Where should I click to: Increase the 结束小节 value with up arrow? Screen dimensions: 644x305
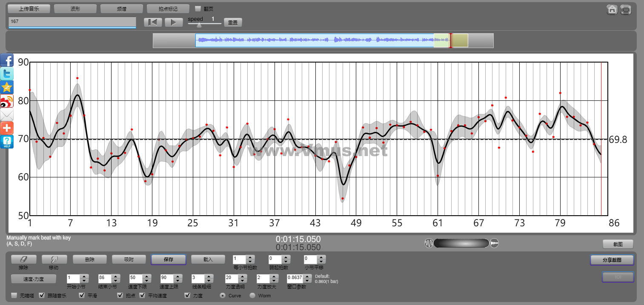[x=116, y=276]
